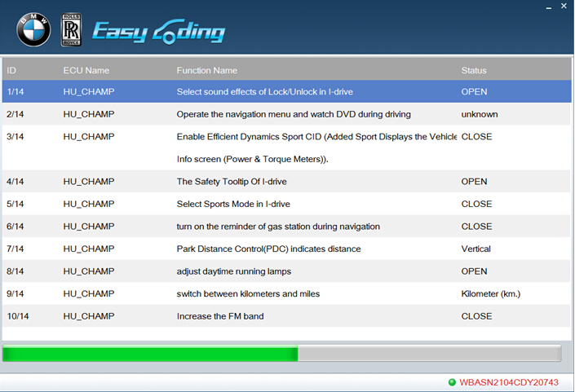Click HU_CHAMP ECU name in row 4/14
The height and width of the screenshot is (392, 575).
pos(89,182)
